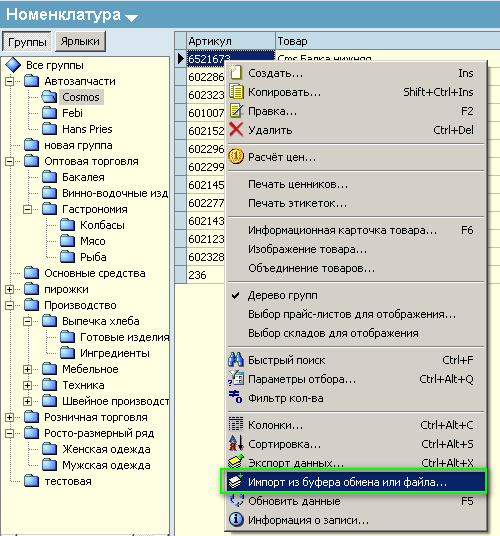Click the Сортировка sort icon
The image size is (500, 536).
pyautogui.click(x=236, y=443)
